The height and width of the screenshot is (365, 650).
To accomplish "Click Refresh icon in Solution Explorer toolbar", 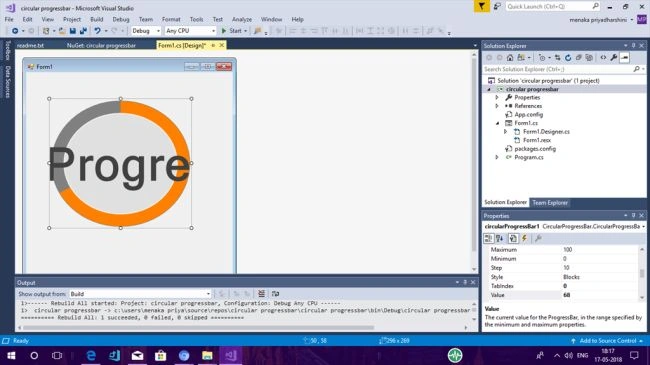I will pyautogui.click(x=568, y=58).
